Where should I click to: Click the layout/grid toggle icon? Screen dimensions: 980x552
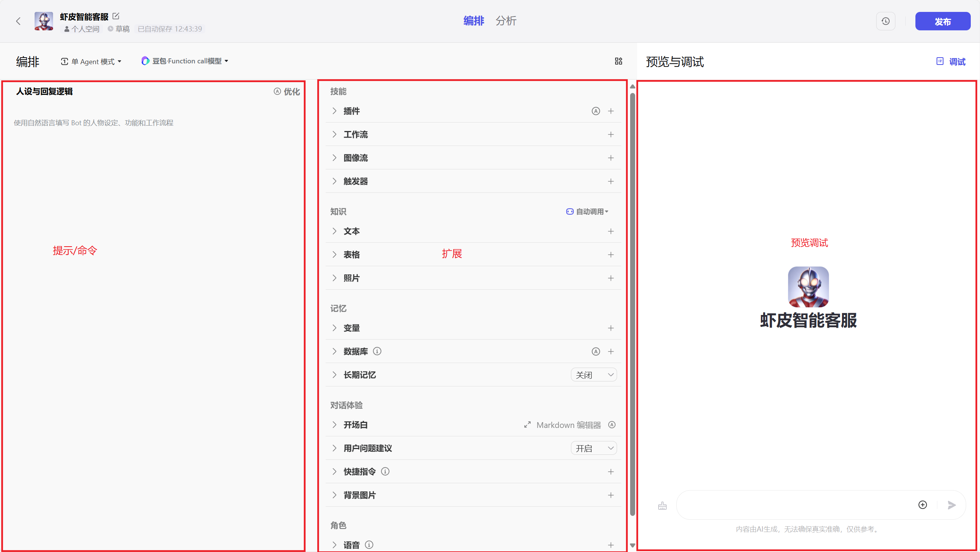tap(618, 61)
